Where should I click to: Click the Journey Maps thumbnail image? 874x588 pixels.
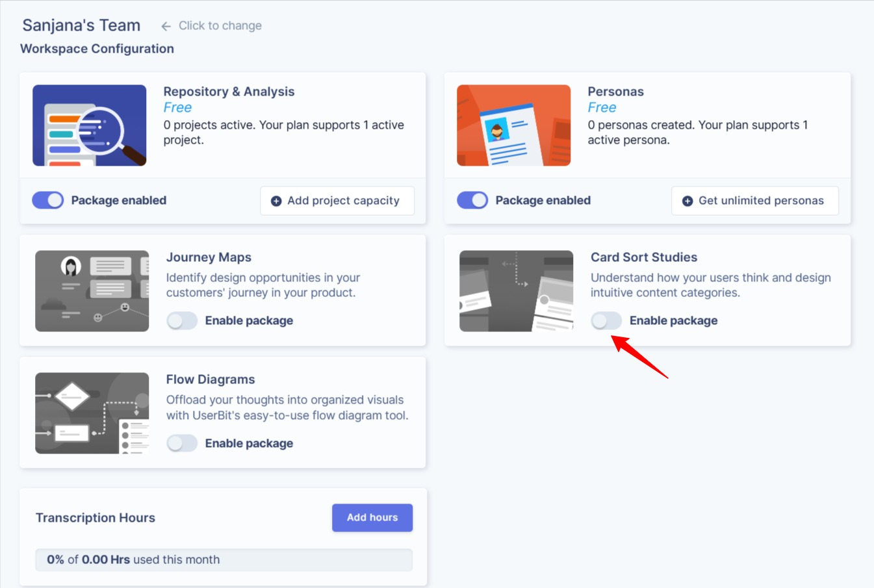92,290
